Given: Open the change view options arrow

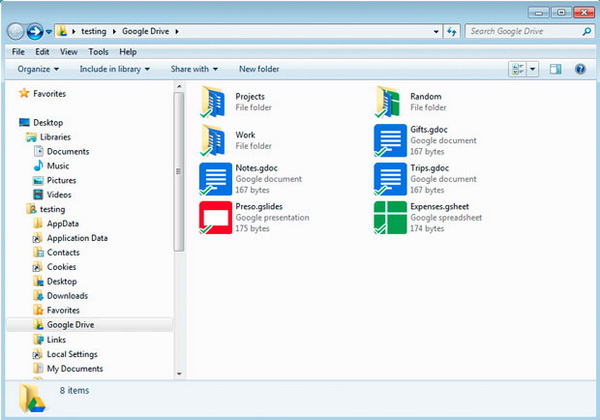Looking at the screenshot, I should pyautogui.click(x=533, y=69).
